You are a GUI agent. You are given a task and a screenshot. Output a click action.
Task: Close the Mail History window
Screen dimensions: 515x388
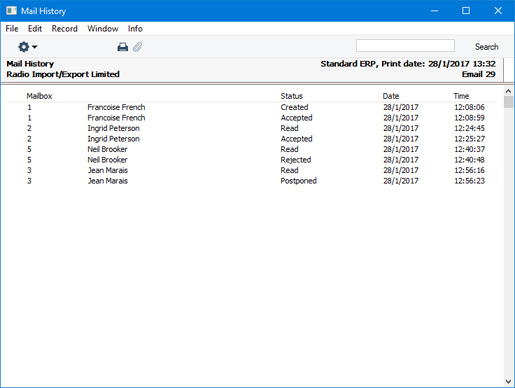tap(498, 11)
